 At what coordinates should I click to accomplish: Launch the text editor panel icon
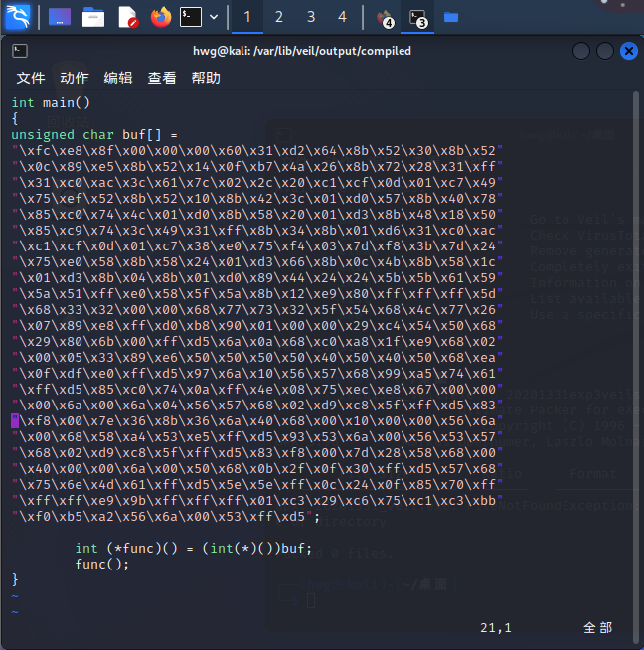click(x=127, y=17)
